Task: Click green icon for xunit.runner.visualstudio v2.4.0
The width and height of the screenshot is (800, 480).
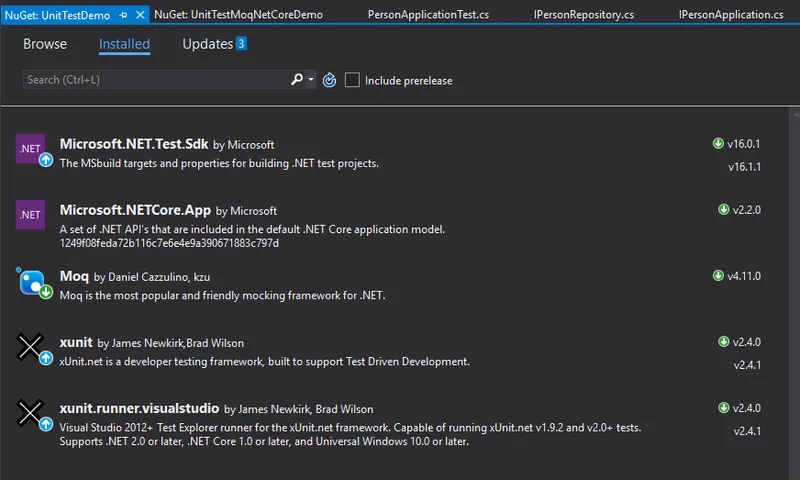Action: [723, 408]
